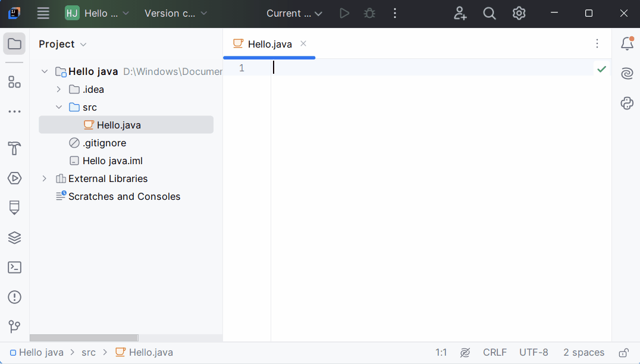Open the Current File run configuration dropdown
This screenshot has height=364, width=640.
[x=294, y=13]
